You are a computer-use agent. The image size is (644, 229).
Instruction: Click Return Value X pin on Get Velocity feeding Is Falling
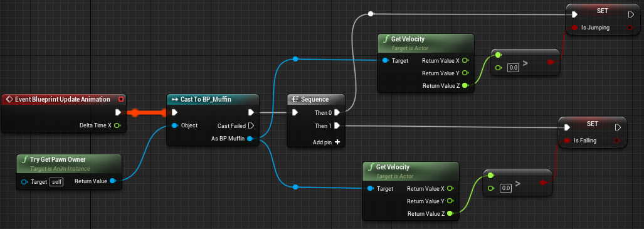(x=450, y=188)
